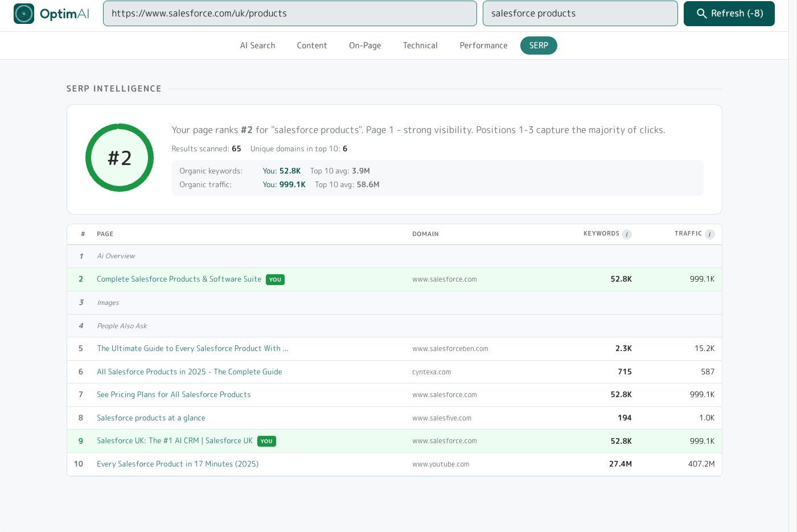
Task: Click the 'Images' row
Action: coord(395,303)
